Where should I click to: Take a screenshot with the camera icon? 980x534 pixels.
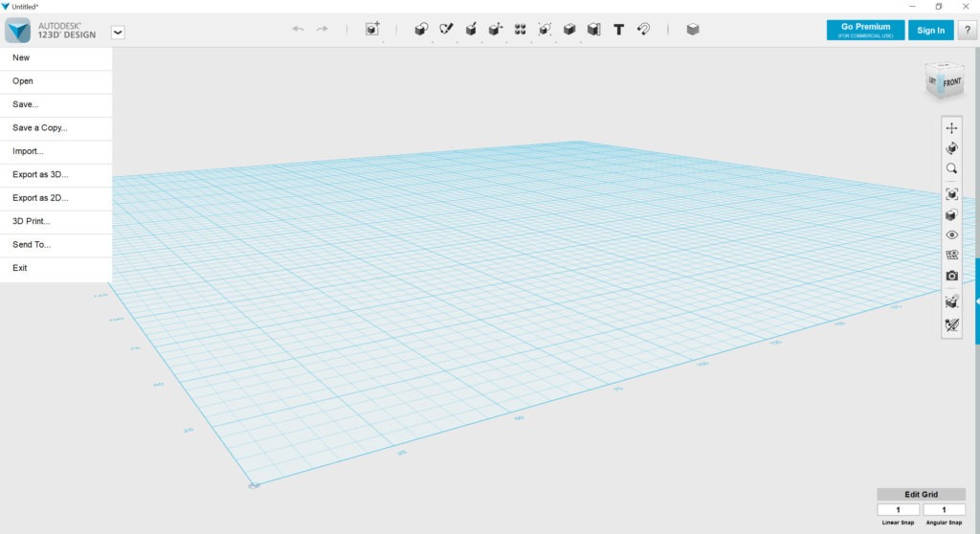[x=951, y=276]
